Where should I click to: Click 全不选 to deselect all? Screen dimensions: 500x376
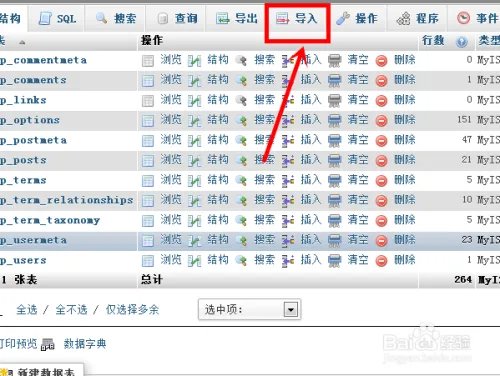pos(71,310)
